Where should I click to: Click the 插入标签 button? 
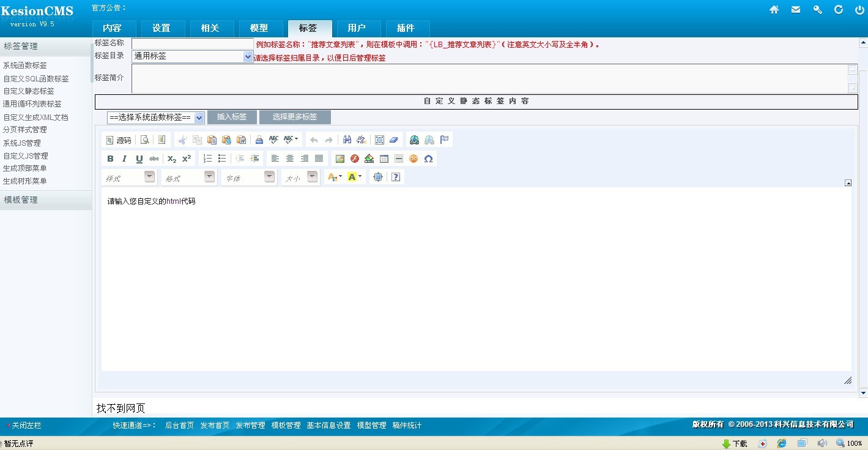pos(232,117)
